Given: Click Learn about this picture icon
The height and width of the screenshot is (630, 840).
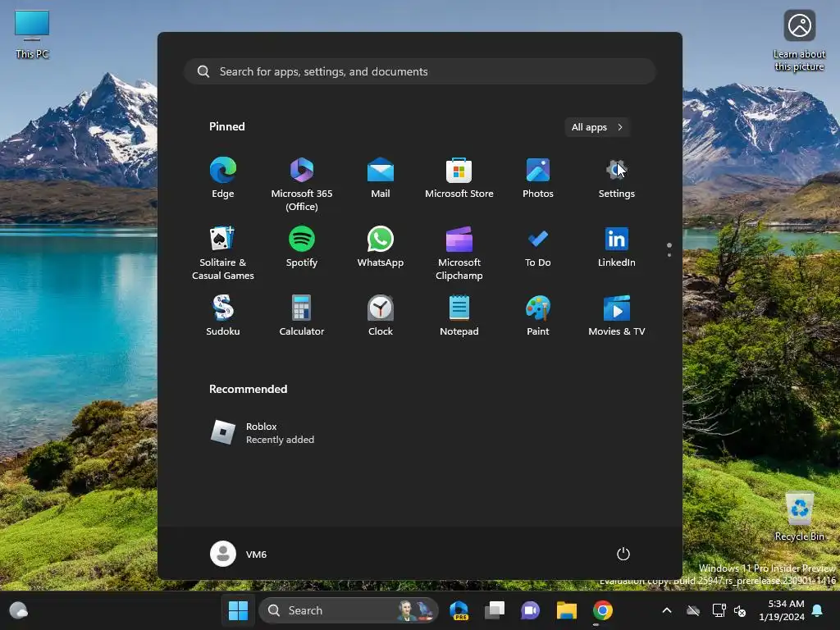Looking at the screenshot, I should tap(799, 41).
